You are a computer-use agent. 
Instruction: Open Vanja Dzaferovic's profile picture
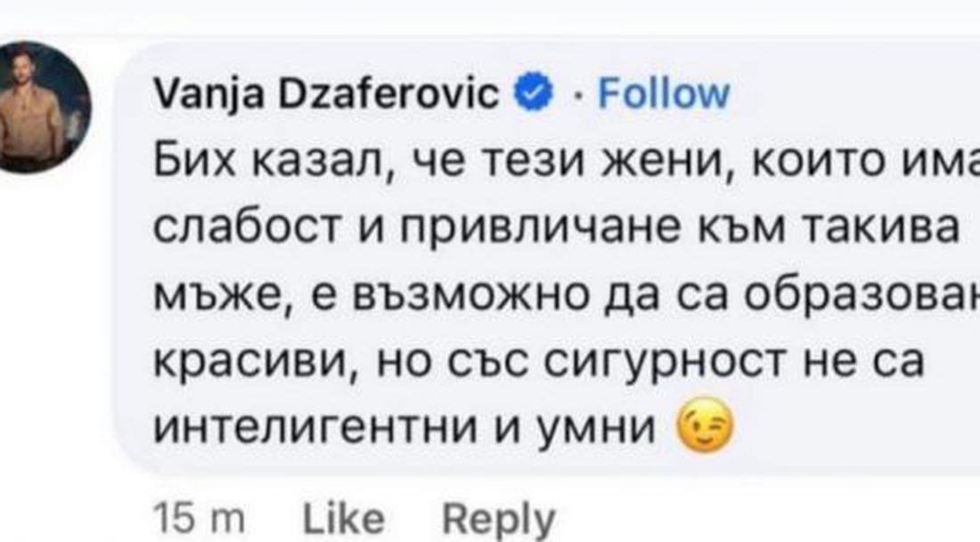[x=45, y=106]
